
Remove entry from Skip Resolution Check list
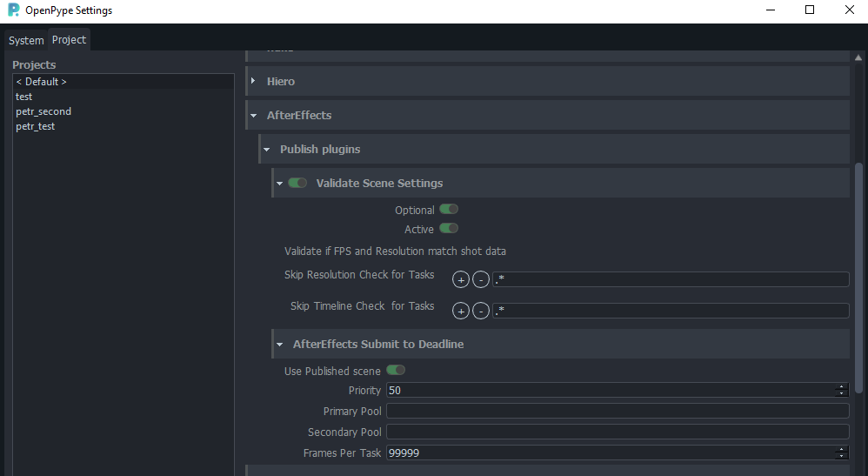(x=480, y=280)
